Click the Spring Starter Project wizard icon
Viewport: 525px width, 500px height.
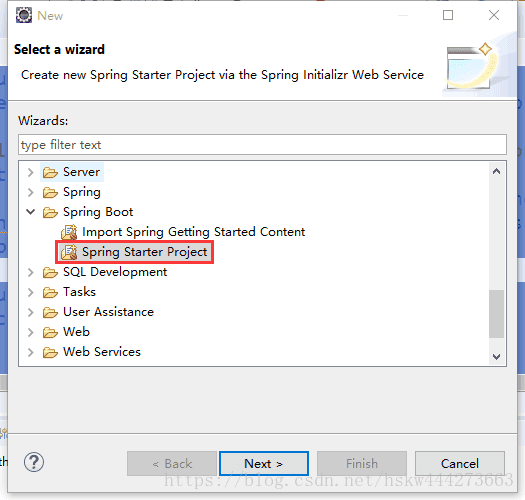[69, 252]
